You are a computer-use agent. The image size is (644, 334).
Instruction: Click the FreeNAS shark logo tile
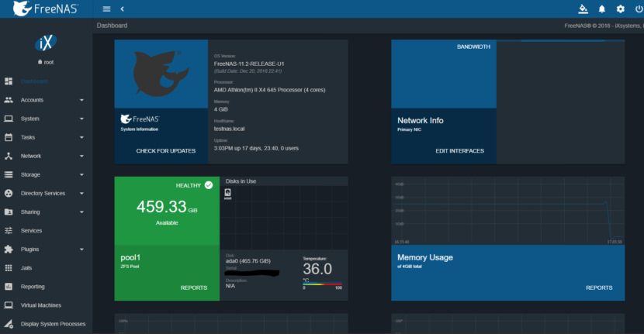161,74
